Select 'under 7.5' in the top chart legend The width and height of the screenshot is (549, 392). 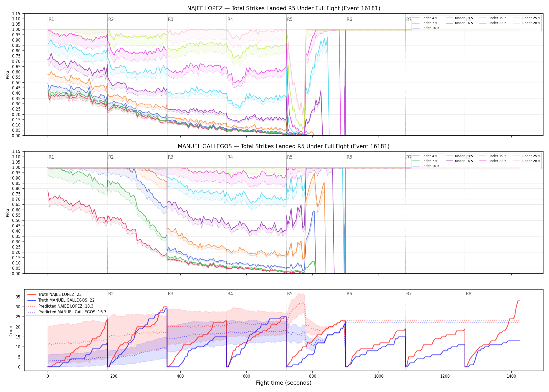tap(425, 23)
